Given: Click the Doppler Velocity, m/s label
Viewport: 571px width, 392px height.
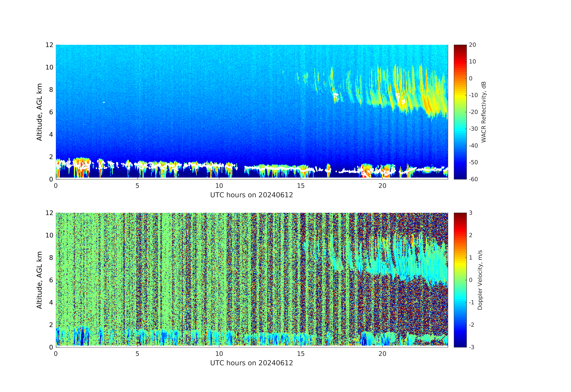Looking at the screenshot, I should pos(480,280).
